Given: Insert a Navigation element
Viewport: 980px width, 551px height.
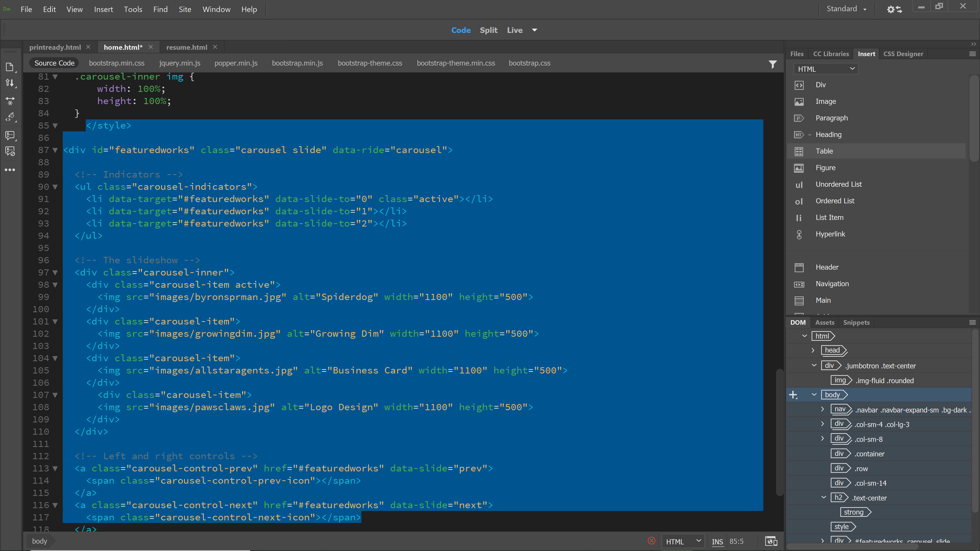Looking at the screenshot, I should (x=832, y=284).
